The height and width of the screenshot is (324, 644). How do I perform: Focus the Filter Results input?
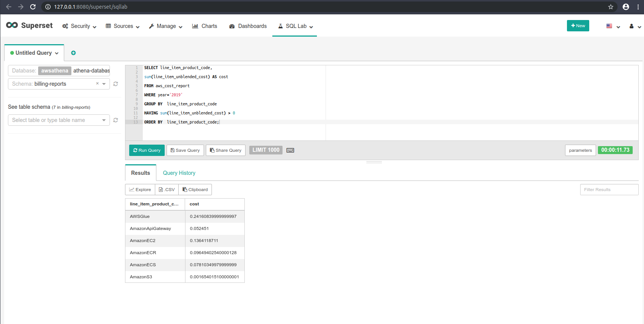[609, 190]
